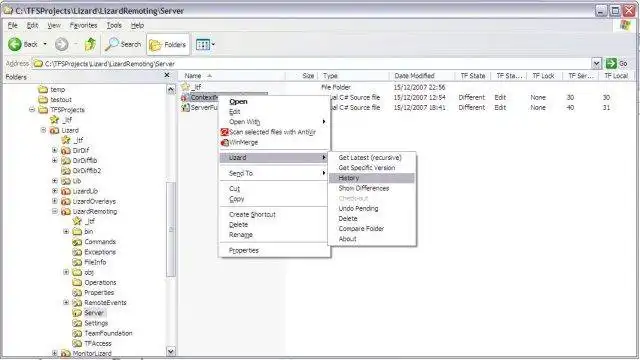Expand the DirDif tree node

pos(55,151)
